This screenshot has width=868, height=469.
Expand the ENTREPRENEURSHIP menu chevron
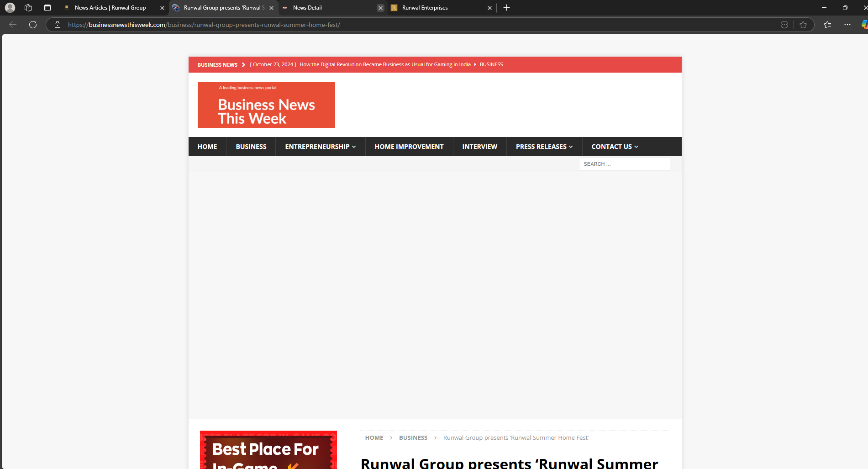point(354,147)
